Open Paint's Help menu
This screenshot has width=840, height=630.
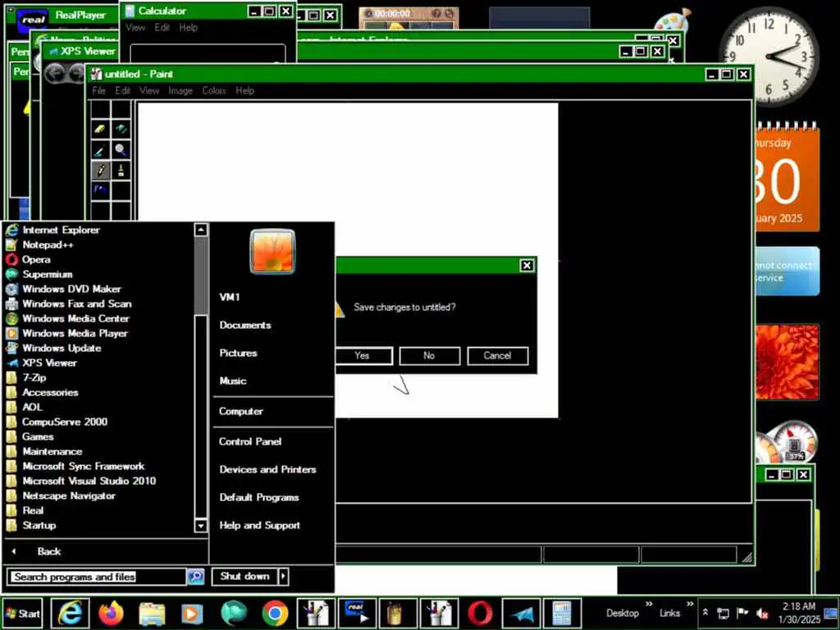point(244,90)
